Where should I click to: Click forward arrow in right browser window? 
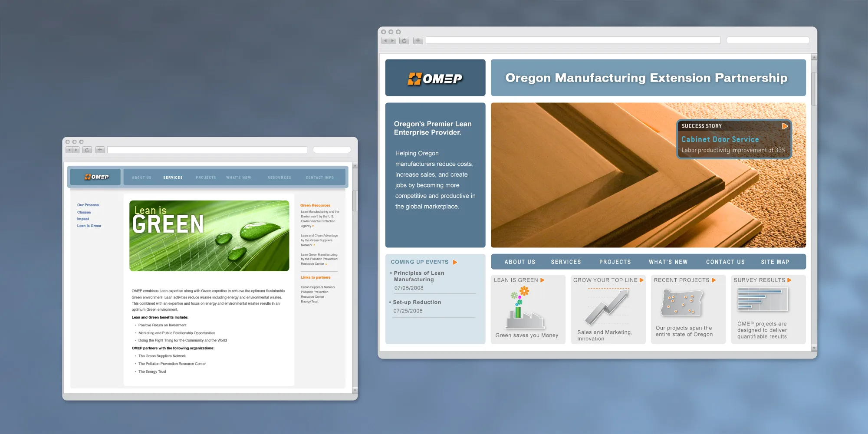click(x=393, y=41)
